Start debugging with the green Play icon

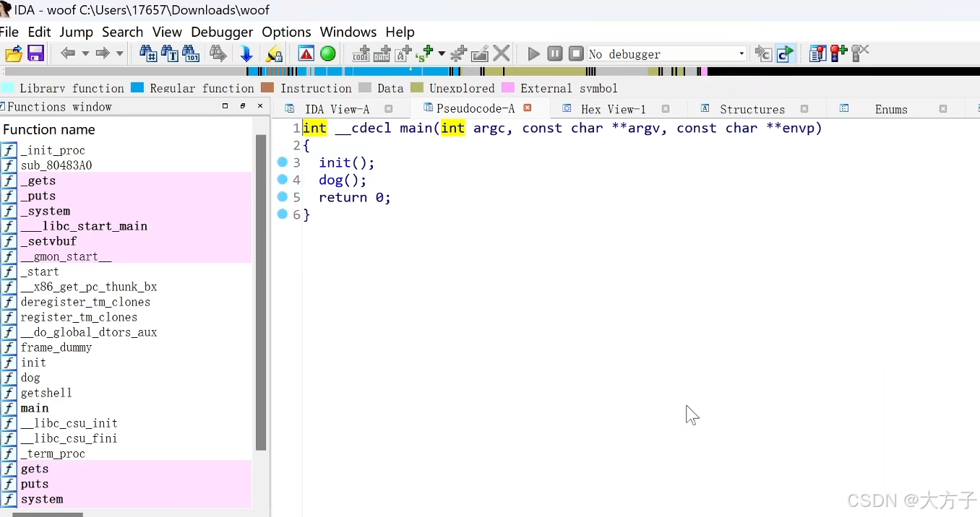pyautogui.click(x=533, y=53)
